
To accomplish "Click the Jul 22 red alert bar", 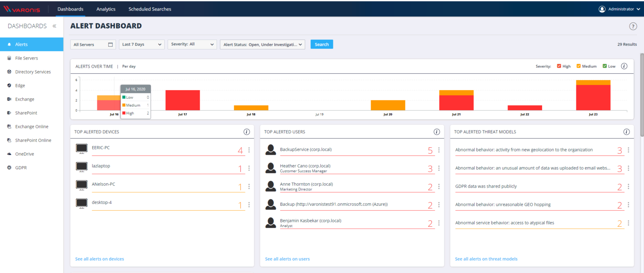I will pos(525,108).
